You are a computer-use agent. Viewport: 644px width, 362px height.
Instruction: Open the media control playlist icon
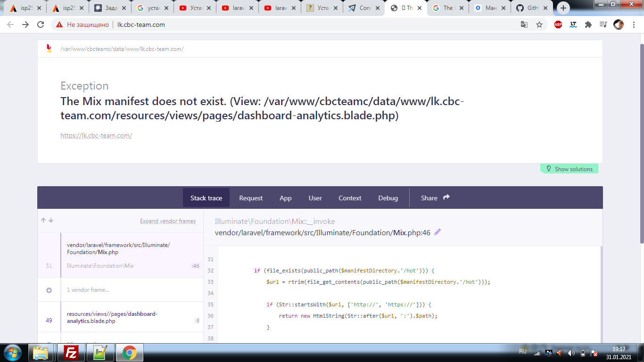[603, 25]
